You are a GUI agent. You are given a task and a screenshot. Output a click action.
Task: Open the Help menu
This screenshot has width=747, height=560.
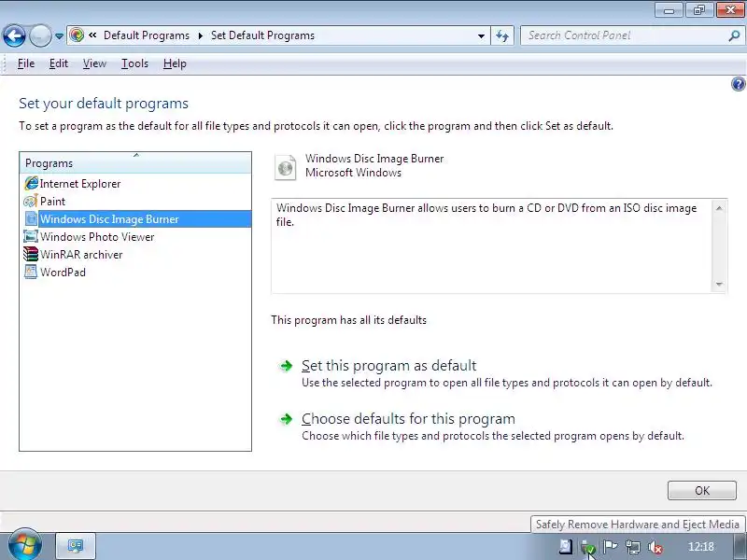click(175, 63)
